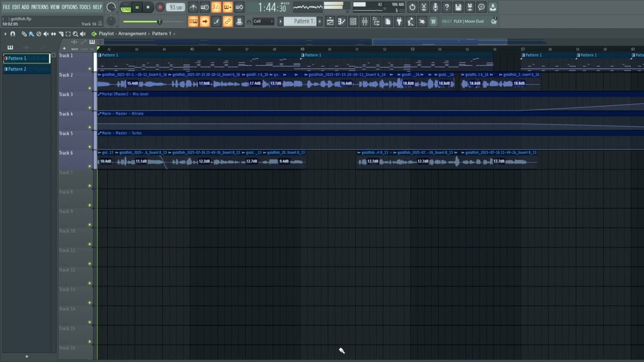Open the plugin picker plug icon
Image resolution: width=644 pixels, height=362 pixels.
point(399,21)
